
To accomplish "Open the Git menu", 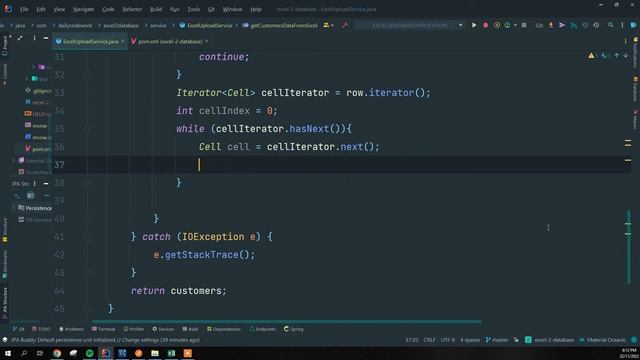I will tap(211, 9).
